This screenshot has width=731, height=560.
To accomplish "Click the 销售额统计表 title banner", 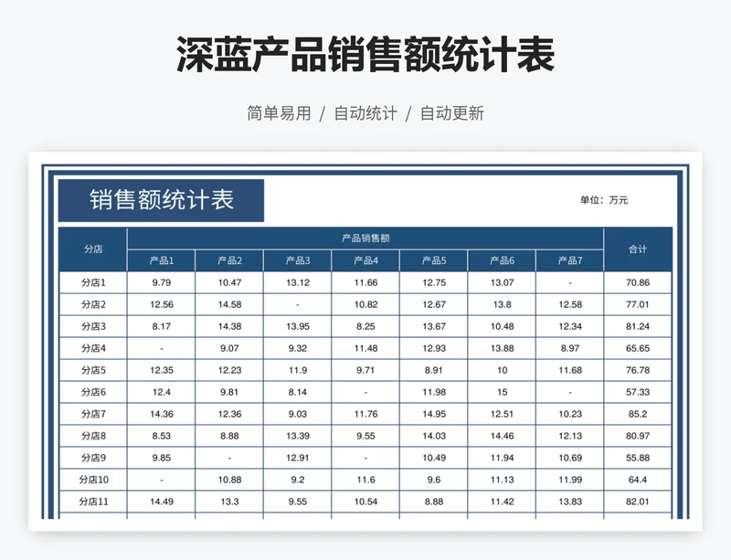I will (161, 200).
